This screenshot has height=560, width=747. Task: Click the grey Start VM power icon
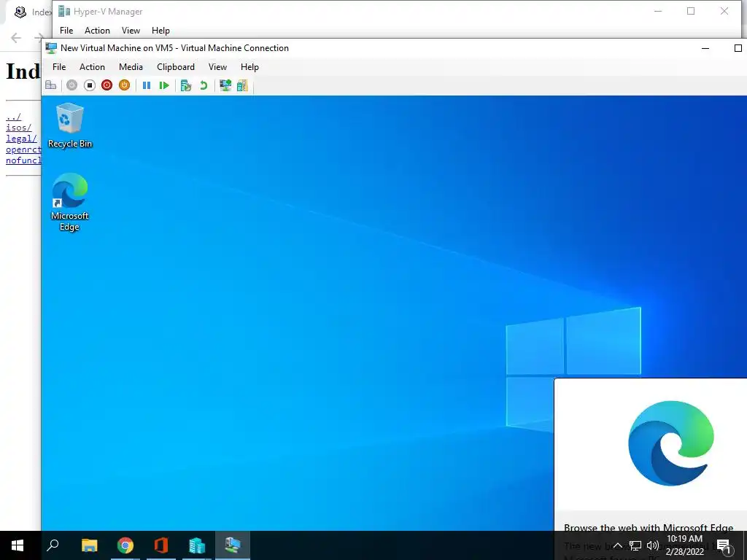point(71,85)
